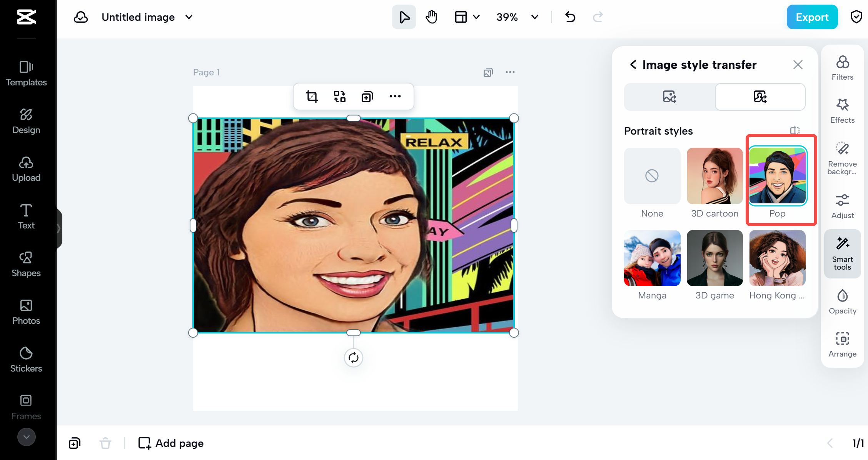
Task: Open Untitled image title dropdown
Action: [x=189, y=17]
